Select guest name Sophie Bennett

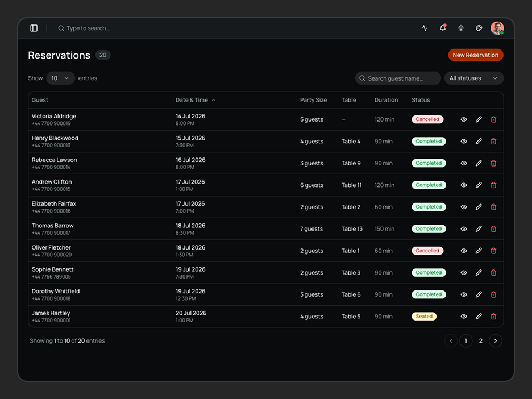click(x=53, y=269)
